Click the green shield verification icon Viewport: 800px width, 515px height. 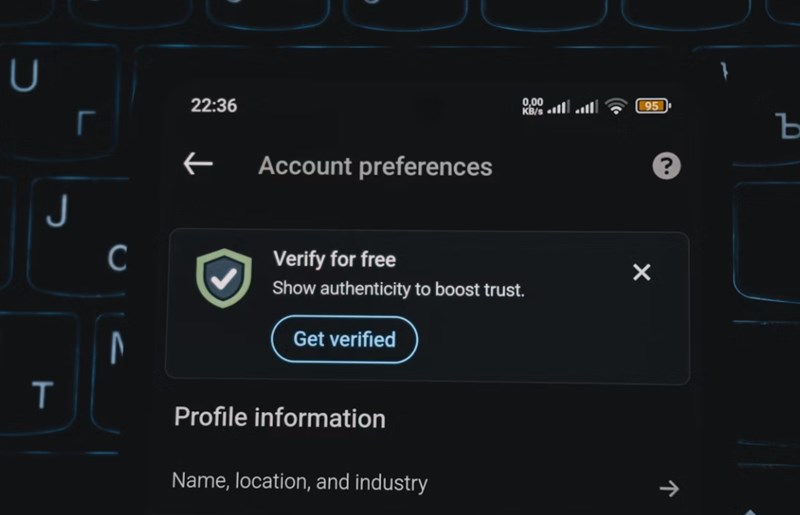[224, 278]
